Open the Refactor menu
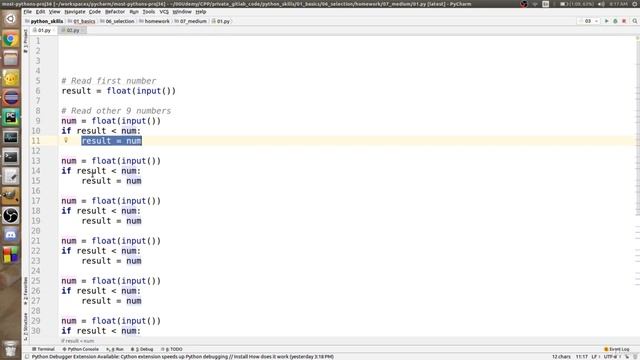 tap(115, 12)
